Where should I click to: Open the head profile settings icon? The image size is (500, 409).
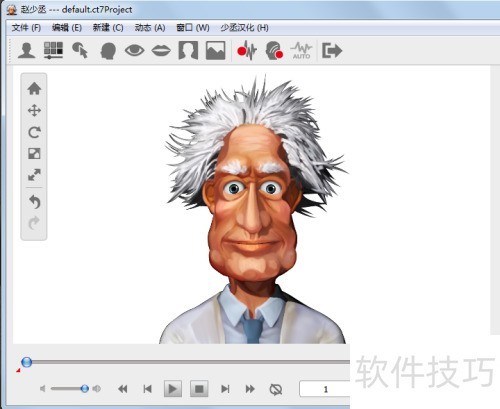[108, 51]
